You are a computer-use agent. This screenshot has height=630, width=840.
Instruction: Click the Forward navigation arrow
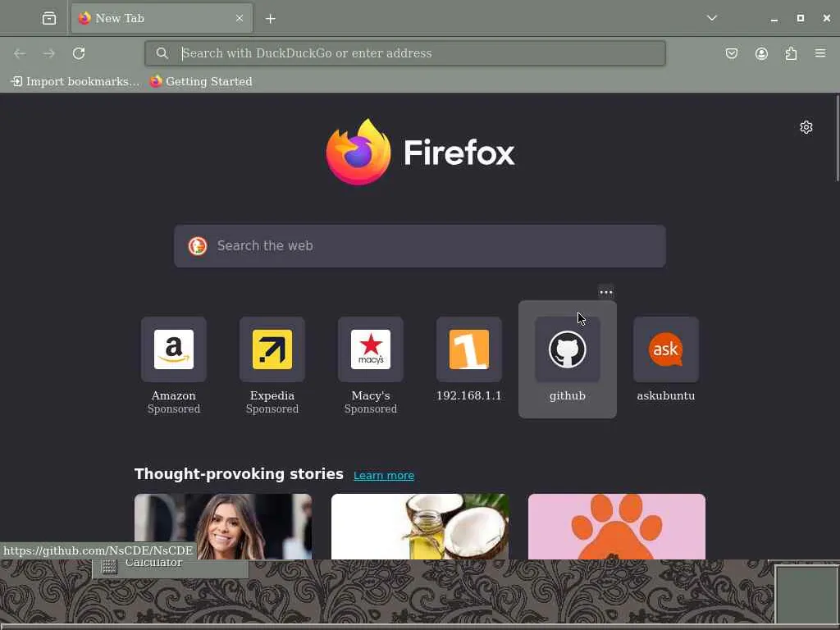tap(48, 53)
